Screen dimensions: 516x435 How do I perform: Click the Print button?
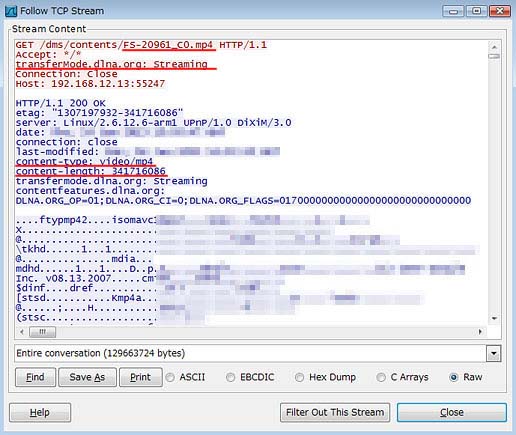coord(141,377)
